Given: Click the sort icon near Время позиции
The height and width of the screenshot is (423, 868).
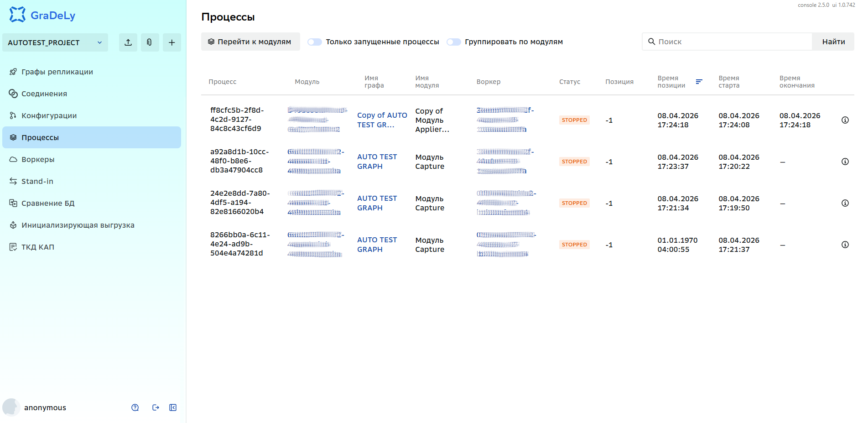Looking at the screenshot, I should (x=699, y=82).
